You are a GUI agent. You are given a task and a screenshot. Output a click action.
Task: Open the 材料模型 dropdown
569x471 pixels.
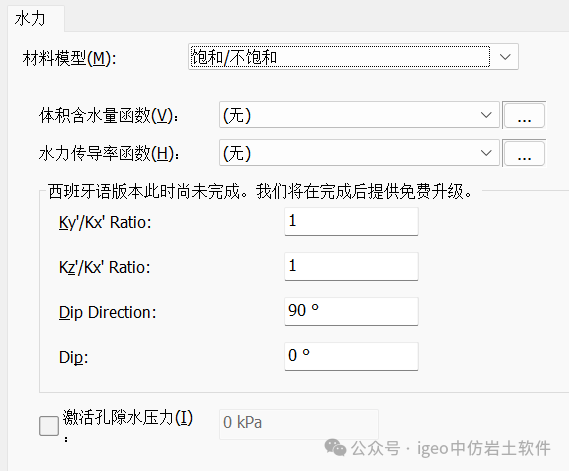[x=353, y=57]
